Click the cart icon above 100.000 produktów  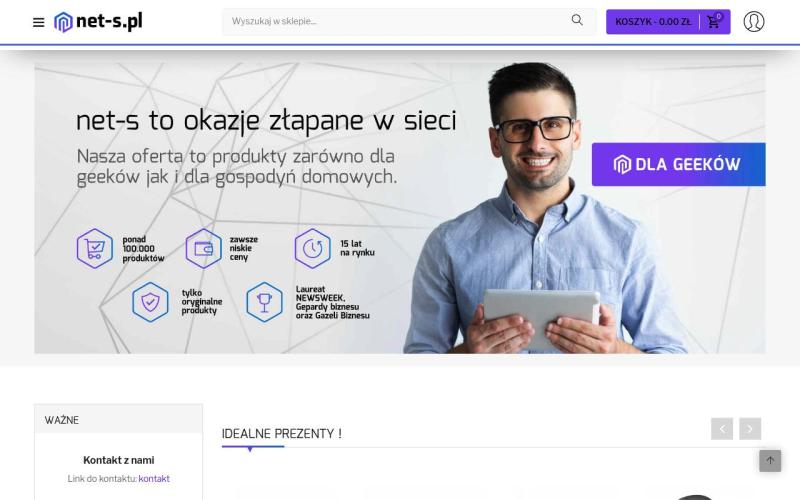[x=94, y=248]
